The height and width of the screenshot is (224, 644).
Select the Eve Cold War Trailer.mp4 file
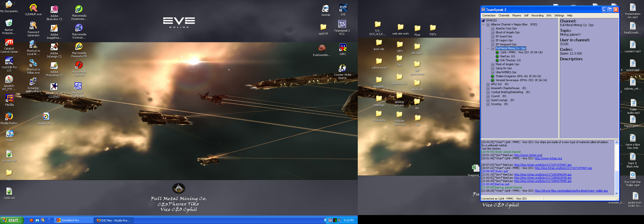pyautogui.click(x=633, y=179)
